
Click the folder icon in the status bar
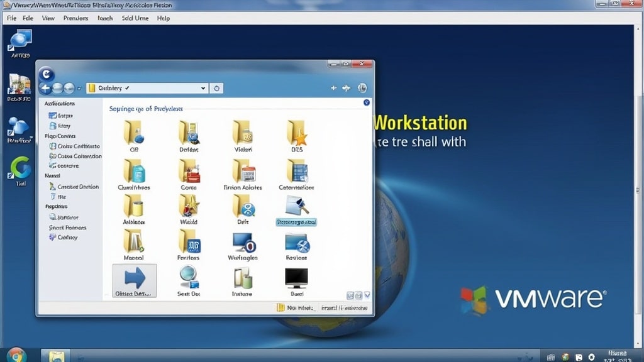pos(280,307)
